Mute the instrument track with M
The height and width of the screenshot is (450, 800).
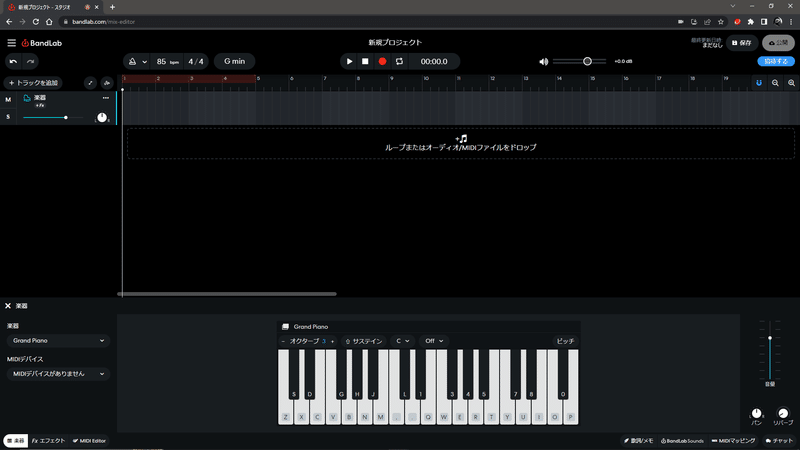tap(8, 99)
